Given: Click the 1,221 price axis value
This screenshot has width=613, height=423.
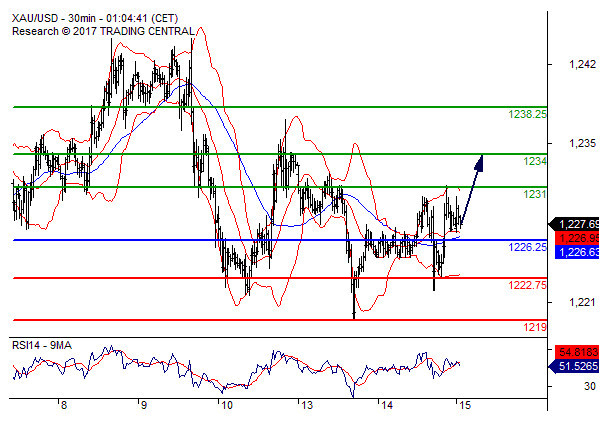Looking at the screenshot, I should click(x=583, y=302).
